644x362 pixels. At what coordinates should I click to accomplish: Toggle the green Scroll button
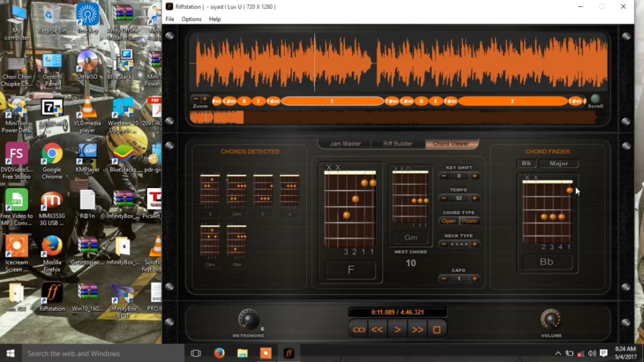(595, 99)
